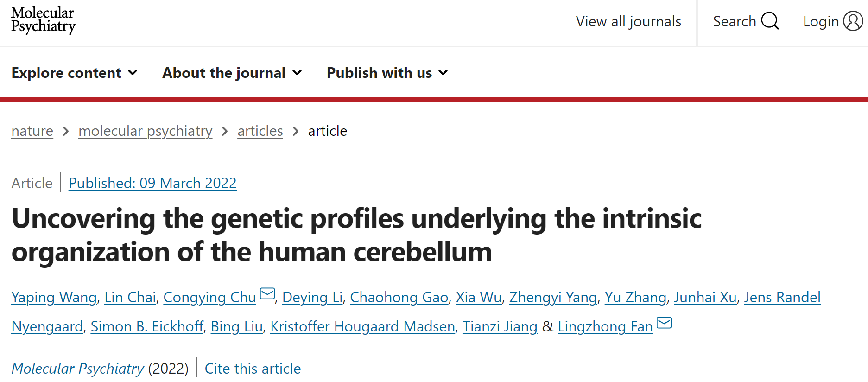Click author Tianzi Jiang

[500, 326]
